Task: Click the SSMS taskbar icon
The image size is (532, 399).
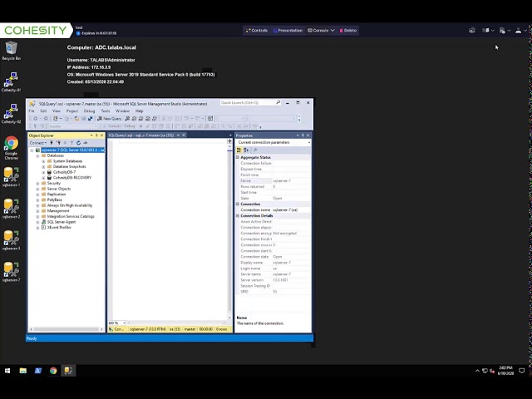Action: 68,371
